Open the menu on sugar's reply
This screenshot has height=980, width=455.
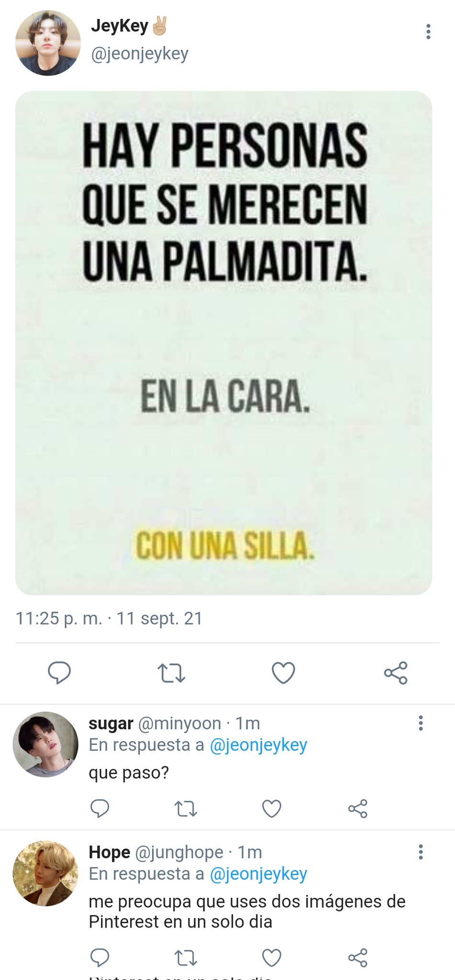click(421, 723)
